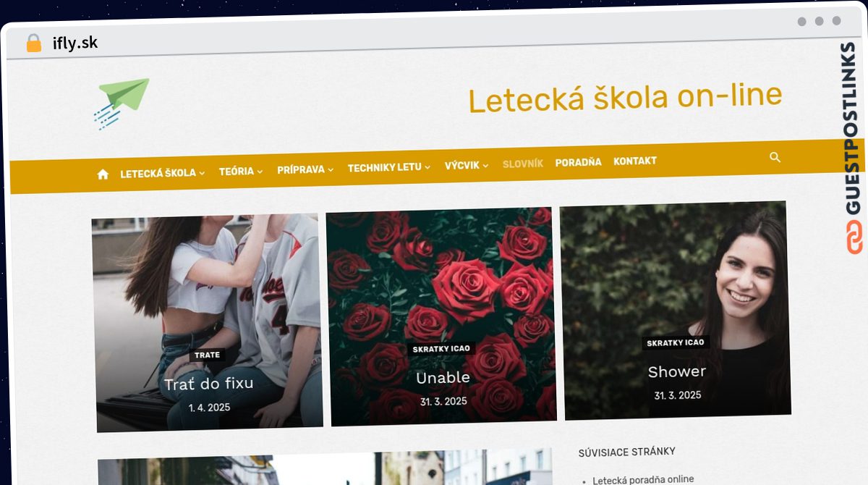Open the Unable article title

point(443,378)
